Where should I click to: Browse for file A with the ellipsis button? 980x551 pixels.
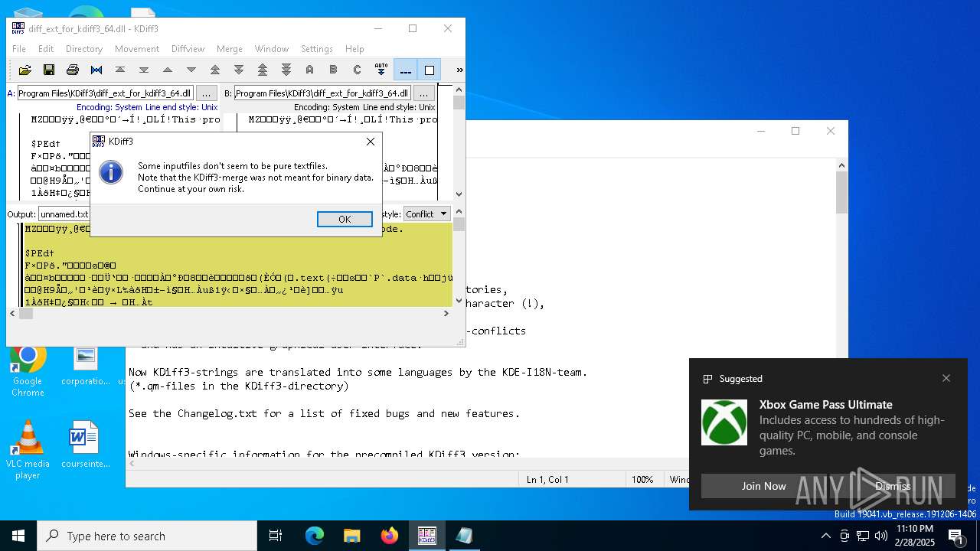(x=207, y=93)
